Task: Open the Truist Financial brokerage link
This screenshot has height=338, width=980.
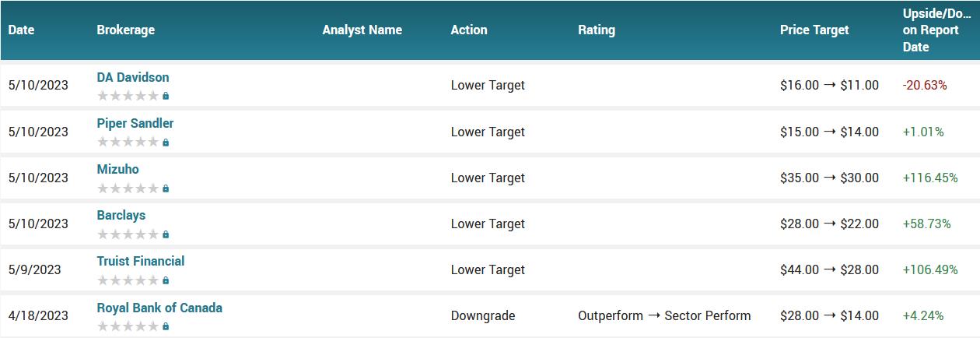Action: pyautogui.click(x=141, y=262)
